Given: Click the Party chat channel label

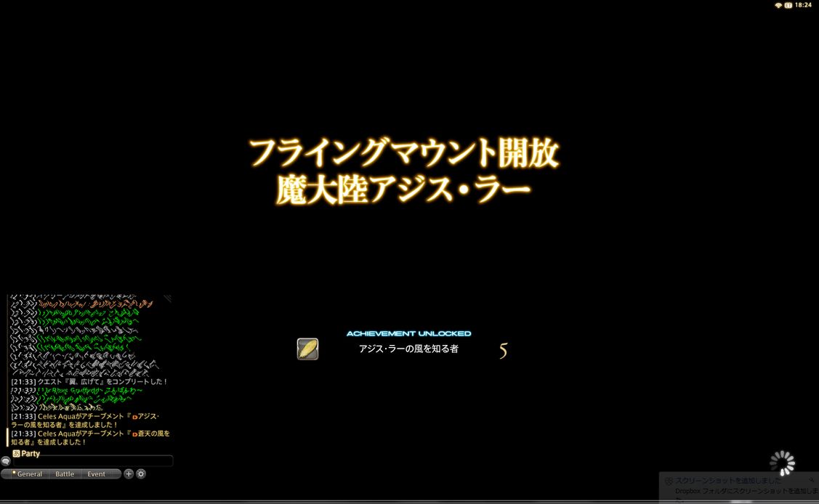Looking at the screenshot, I should click(31, 453).
